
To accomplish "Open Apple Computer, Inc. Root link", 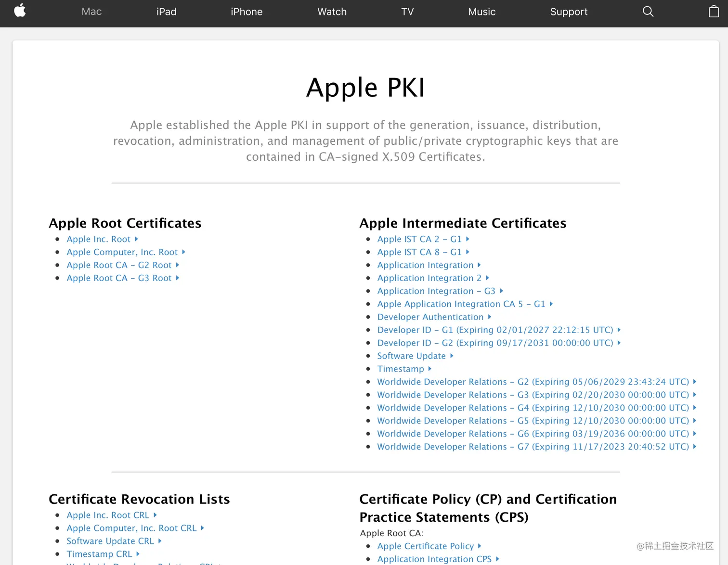I will tap(126, 252).
